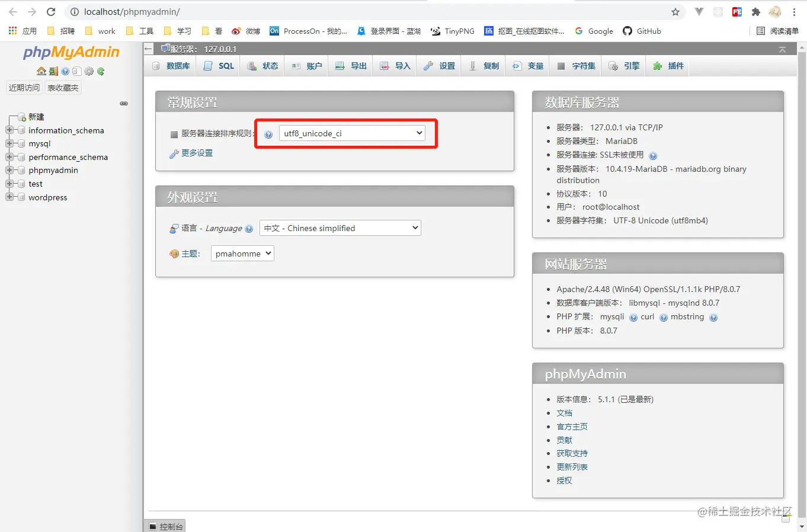Open the 更新列表 link
This screenshot has width=807, height=532.
pos(572,467)
